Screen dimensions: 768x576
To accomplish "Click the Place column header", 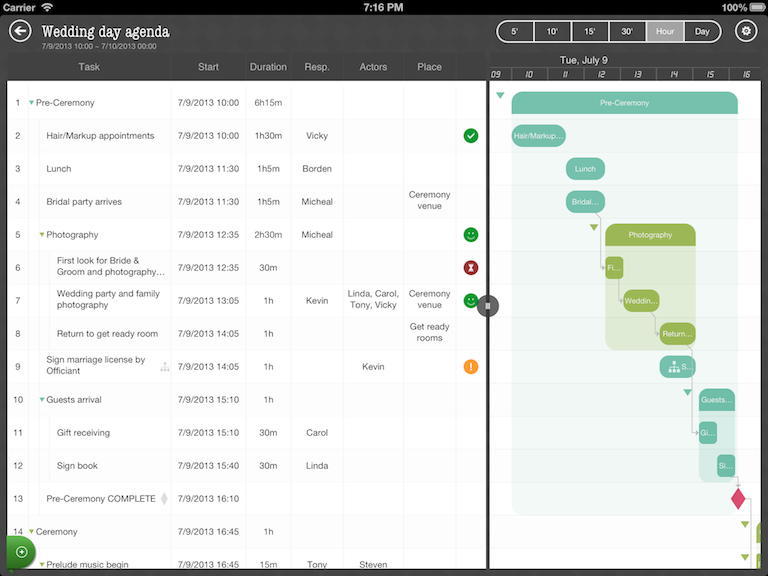I will (x=430, y=67).
